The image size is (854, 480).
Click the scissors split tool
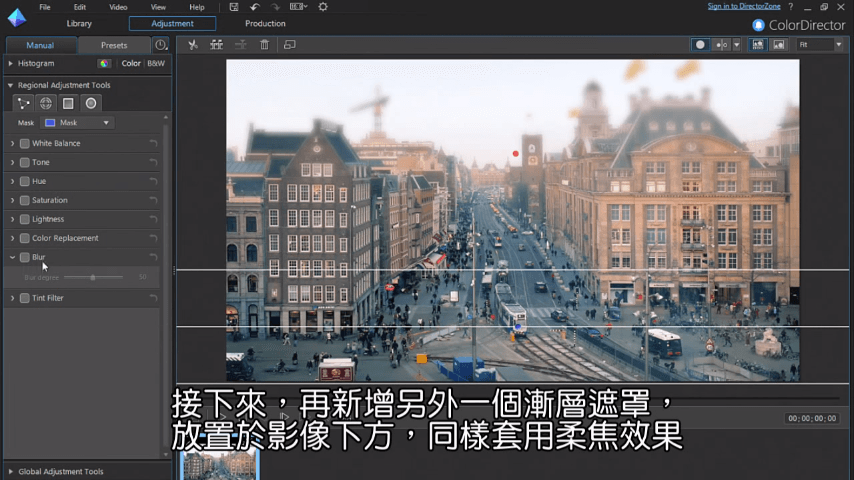pyautogui.click(x=193, y=45)
